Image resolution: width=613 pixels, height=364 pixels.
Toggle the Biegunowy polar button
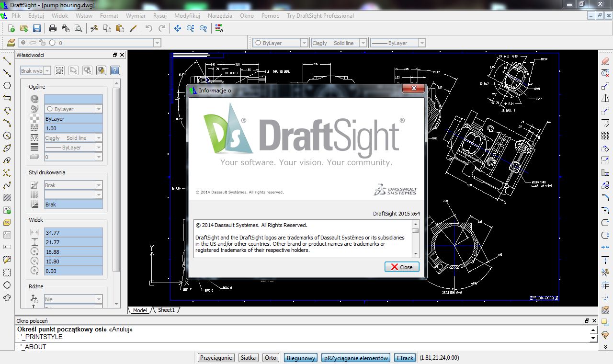[x=301, y=358]
